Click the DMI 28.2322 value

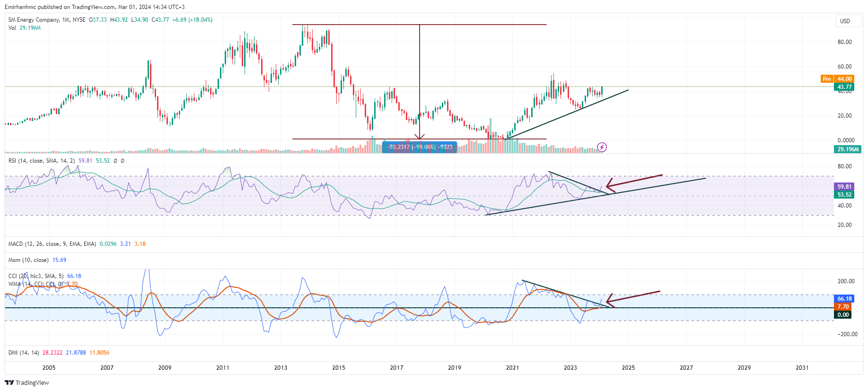(x=53, y=353)
